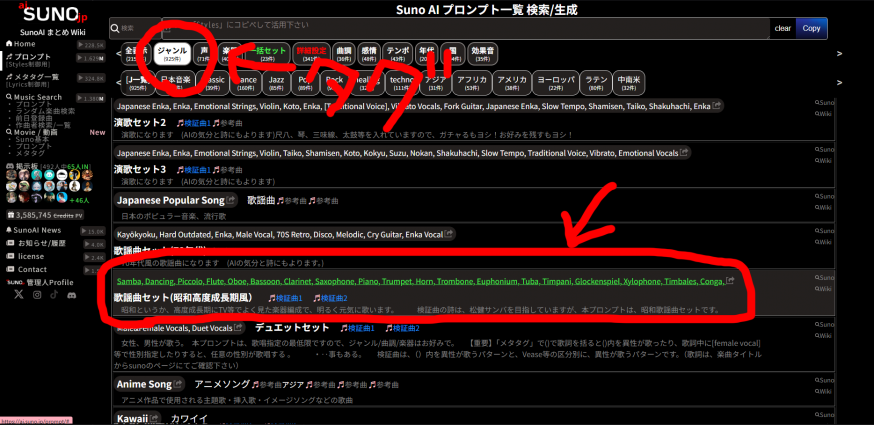
Task: Open the Instagram icon in sidebar
Action: coord(38,297)
